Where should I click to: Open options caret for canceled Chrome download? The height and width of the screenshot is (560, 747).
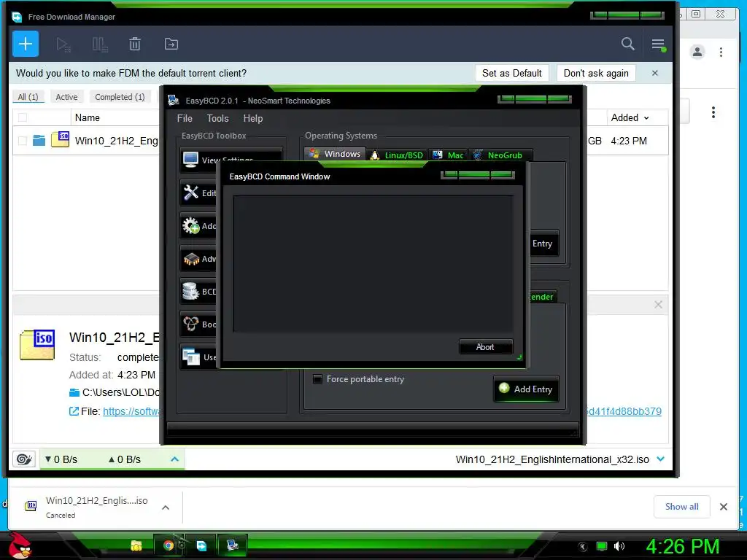(x=166, y=507)
